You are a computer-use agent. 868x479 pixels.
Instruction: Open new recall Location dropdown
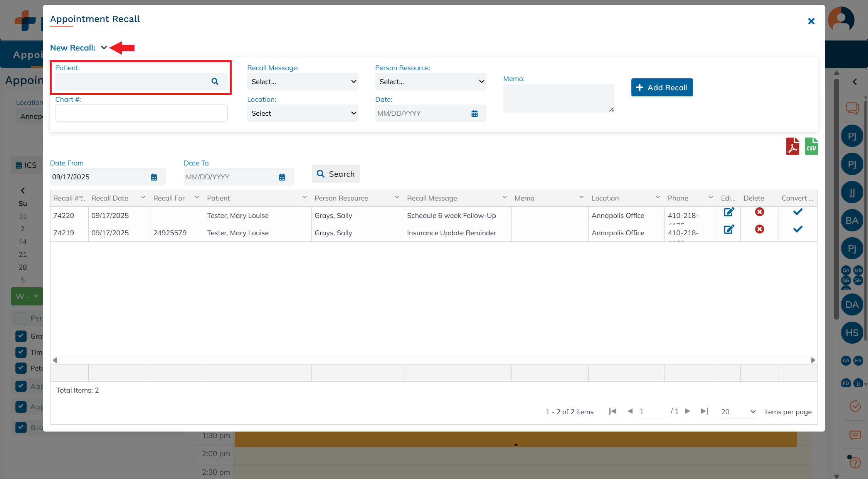(303, 113)
